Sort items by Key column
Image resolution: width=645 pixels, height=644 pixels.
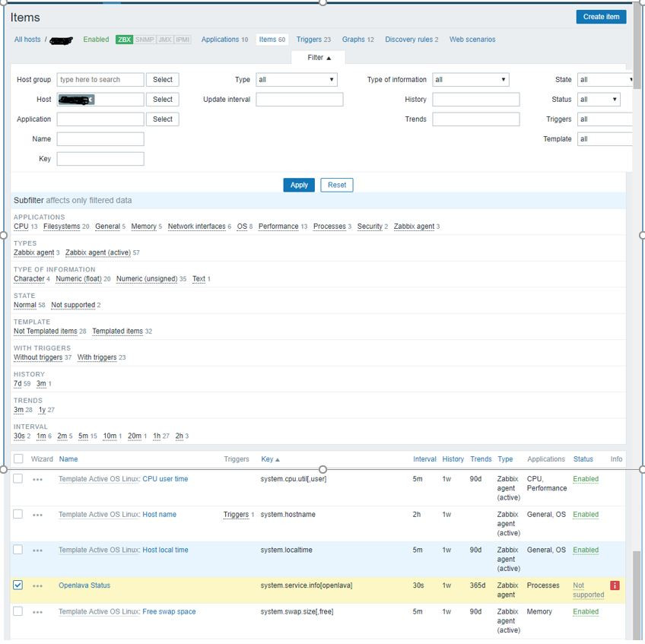point(270,459)
